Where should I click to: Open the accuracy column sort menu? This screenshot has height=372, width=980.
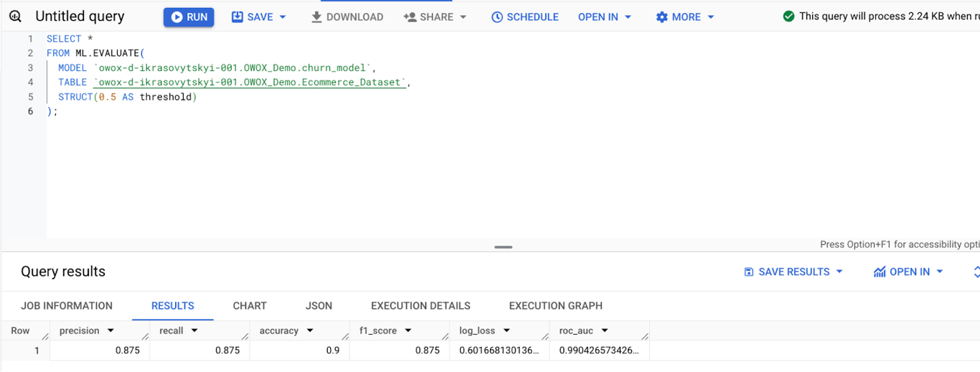pos(310,331)
